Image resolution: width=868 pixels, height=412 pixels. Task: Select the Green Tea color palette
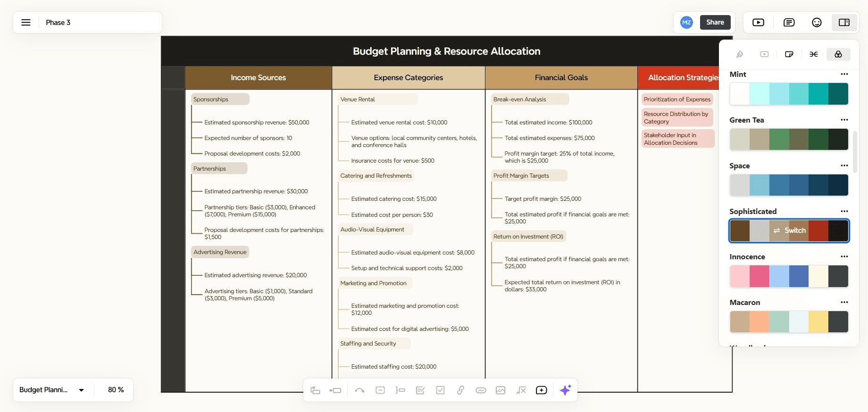(789, 140)
